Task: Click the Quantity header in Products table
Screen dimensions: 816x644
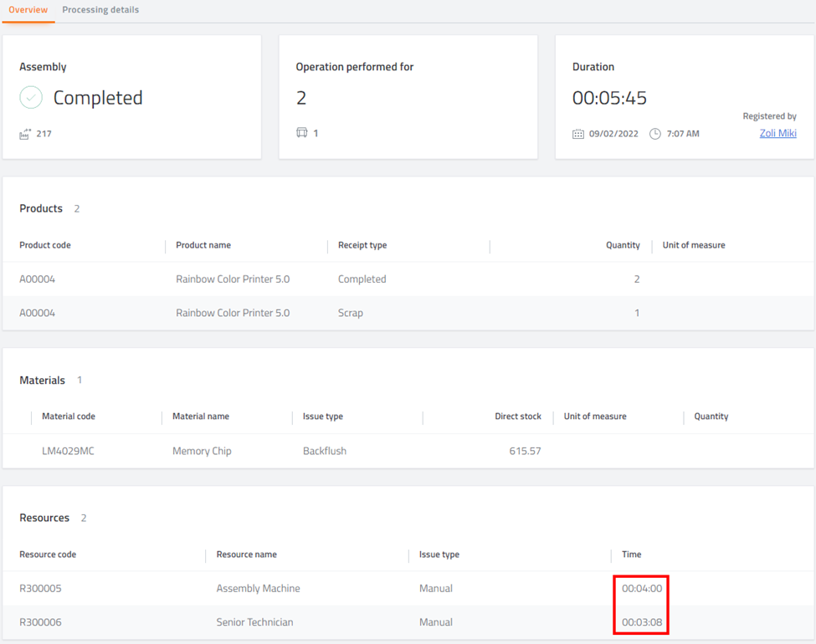Action: (x=623, y=245)
